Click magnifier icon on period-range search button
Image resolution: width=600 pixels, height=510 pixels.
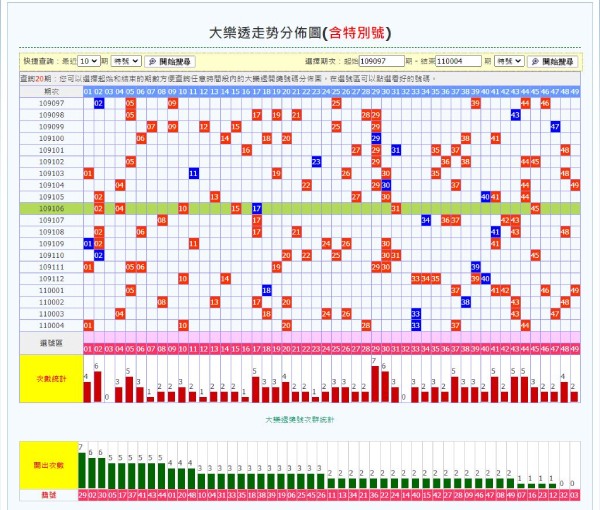point(535,62)
